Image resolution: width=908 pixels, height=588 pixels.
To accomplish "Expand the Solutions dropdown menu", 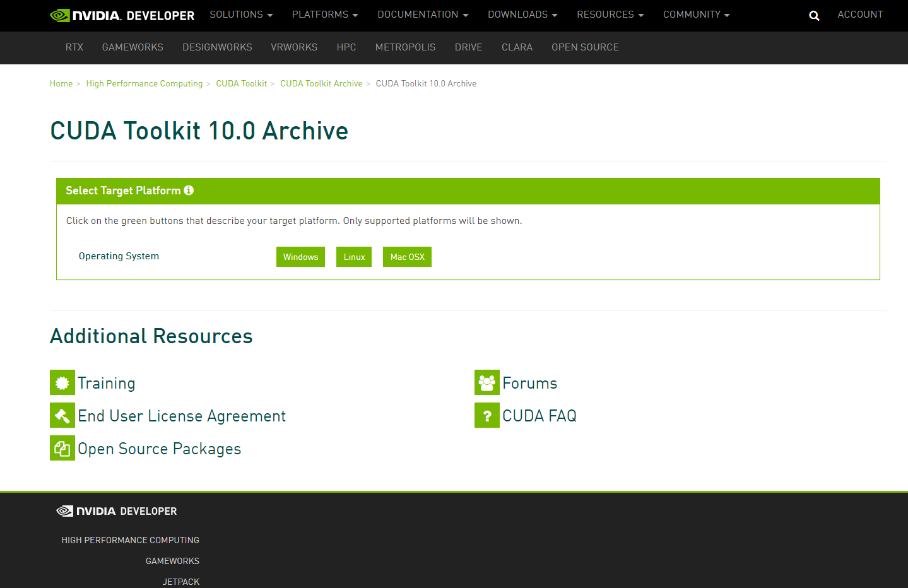I will point(241,15).
